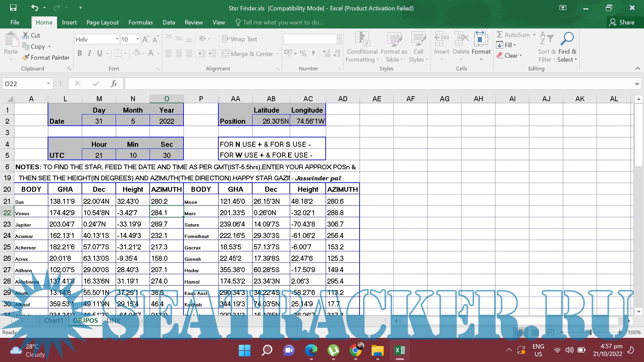Click Merge & Center button

(x=248, y=54)
